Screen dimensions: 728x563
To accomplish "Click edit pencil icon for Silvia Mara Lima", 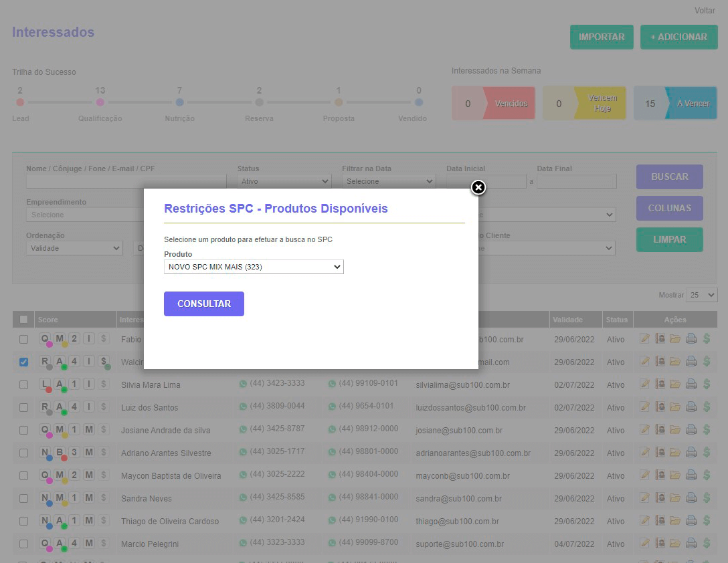I will click(x=645, y=384).
